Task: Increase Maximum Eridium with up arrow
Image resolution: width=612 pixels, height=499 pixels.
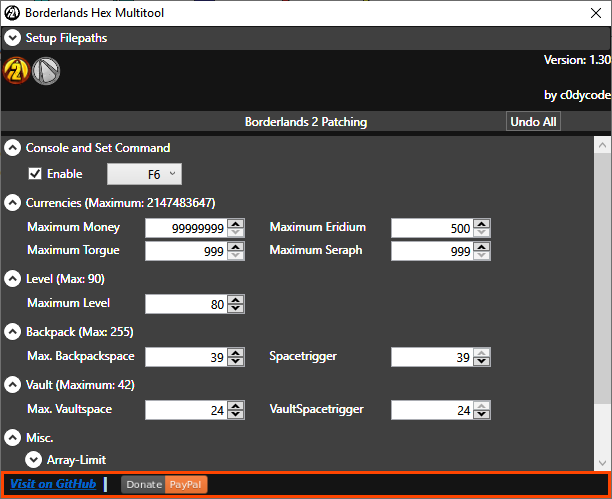Action: click(x=482, y=224)
